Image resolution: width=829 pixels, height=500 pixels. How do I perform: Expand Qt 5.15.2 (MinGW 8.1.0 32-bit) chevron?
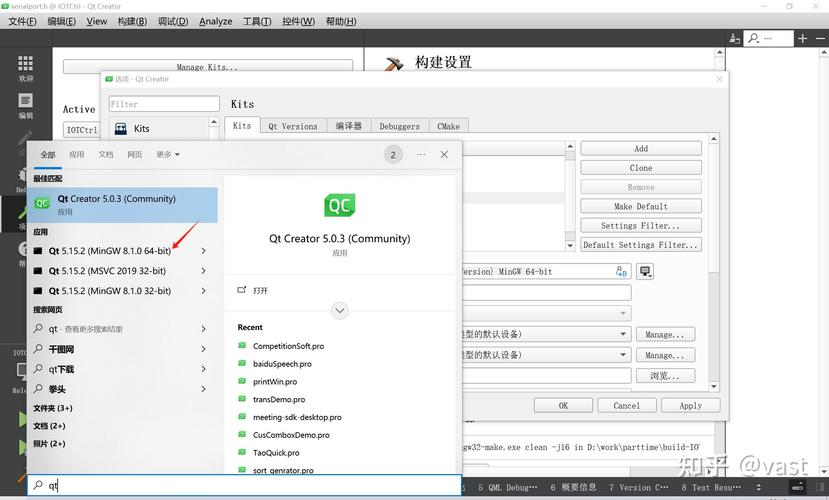[x=204, y=291]
